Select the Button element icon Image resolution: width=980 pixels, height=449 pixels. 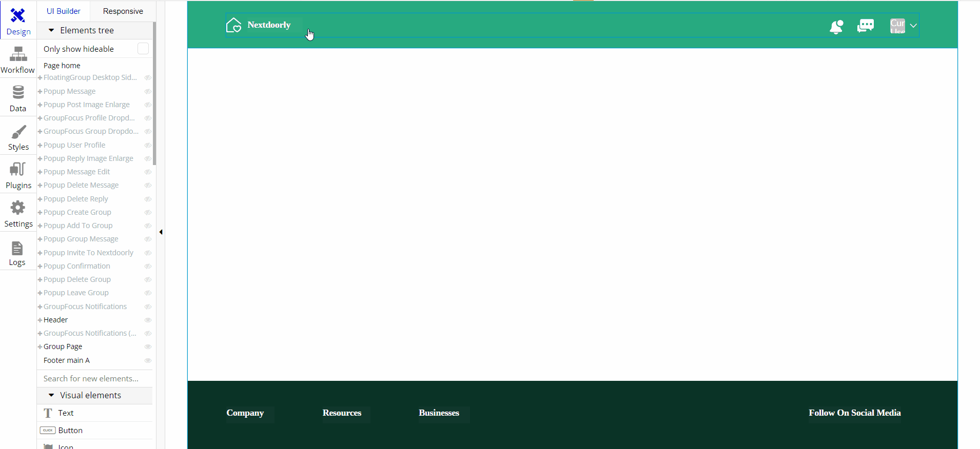(x=48, y=431)
